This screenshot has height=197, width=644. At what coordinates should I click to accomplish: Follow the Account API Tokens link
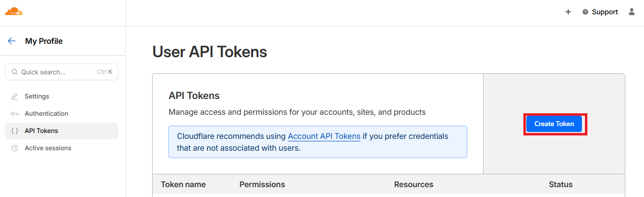point(324,136)
